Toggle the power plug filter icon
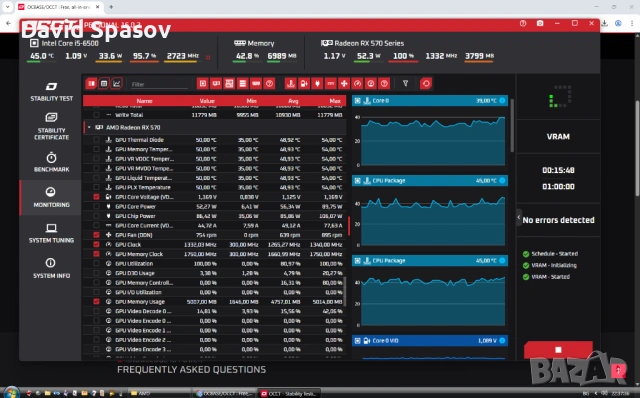 [x=318, y=84]
